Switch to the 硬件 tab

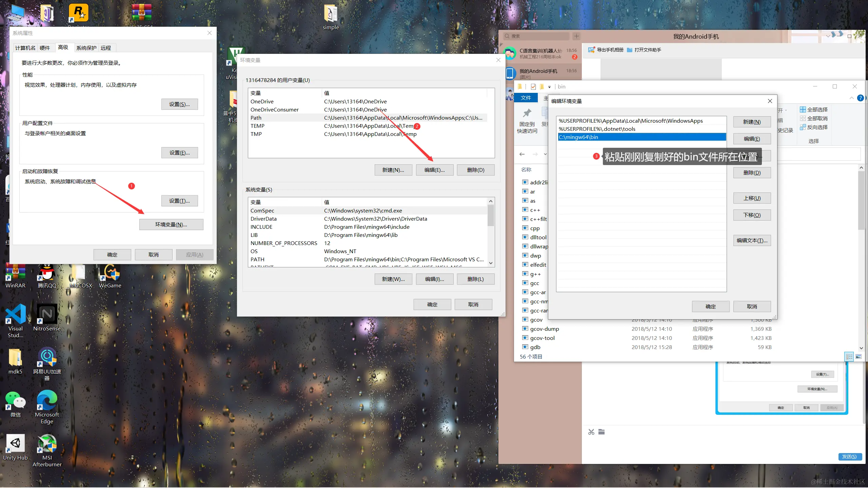click(45, 48)
